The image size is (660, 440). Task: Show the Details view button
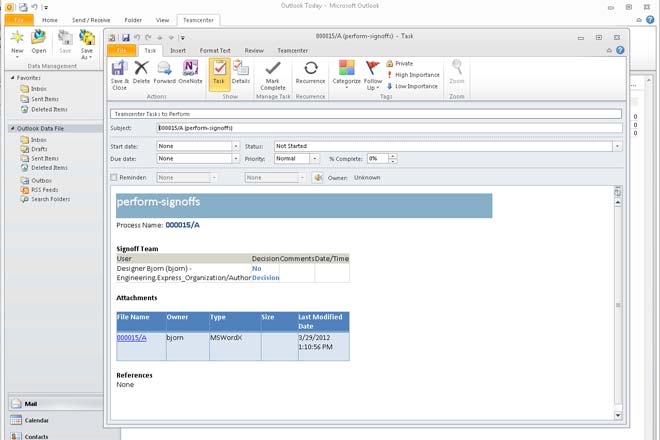pos(240,72)
